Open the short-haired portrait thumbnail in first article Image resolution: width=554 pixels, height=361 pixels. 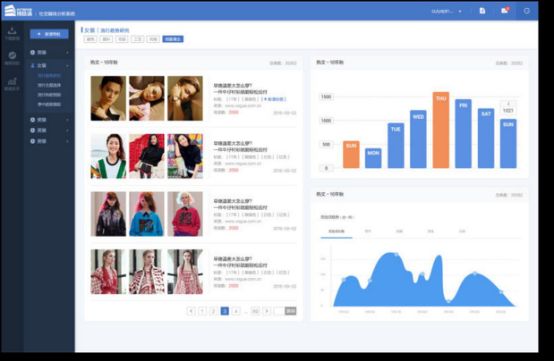(x=108, y=98)
